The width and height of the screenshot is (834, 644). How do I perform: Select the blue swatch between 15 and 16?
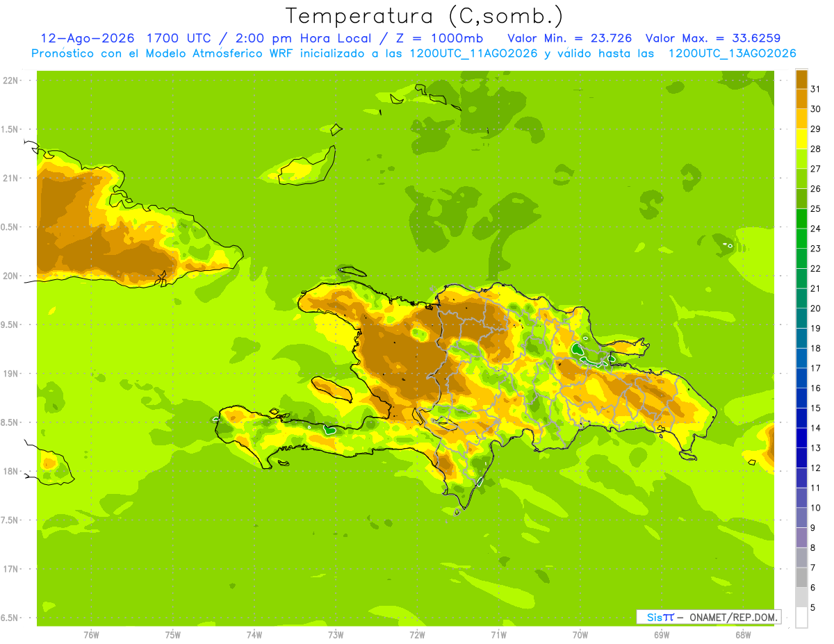point(802,398)
